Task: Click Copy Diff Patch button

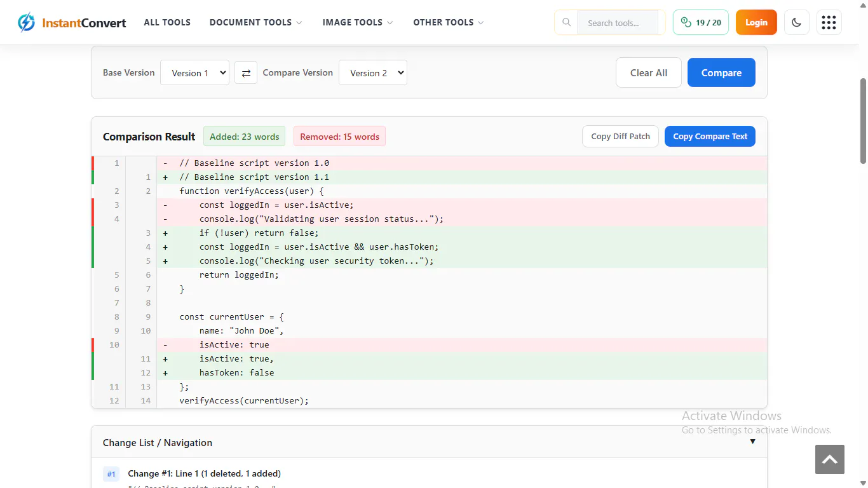Action: [x=620, y=136]
